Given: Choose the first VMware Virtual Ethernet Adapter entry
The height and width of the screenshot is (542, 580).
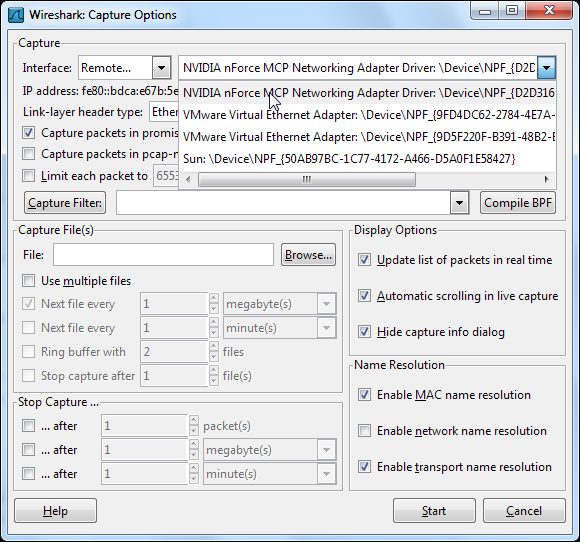Looking at the screenshot, I should point(367,115).
